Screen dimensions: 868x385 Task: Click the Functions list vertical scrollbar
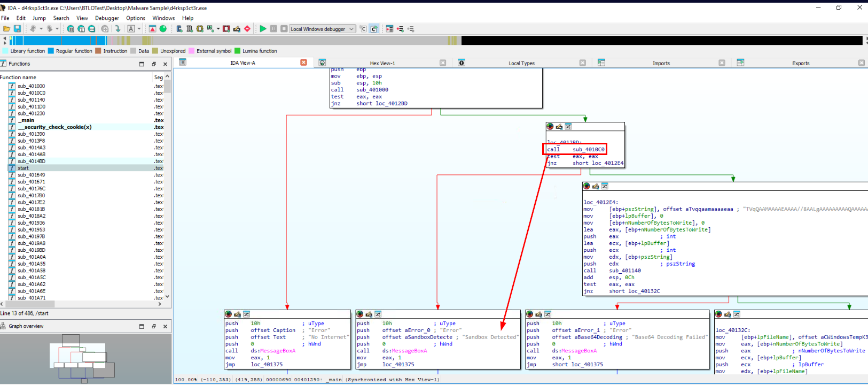click(167, 187)
